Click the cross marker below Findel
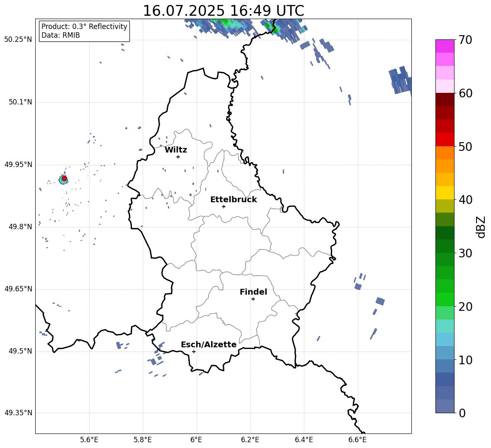 point(253,299)
